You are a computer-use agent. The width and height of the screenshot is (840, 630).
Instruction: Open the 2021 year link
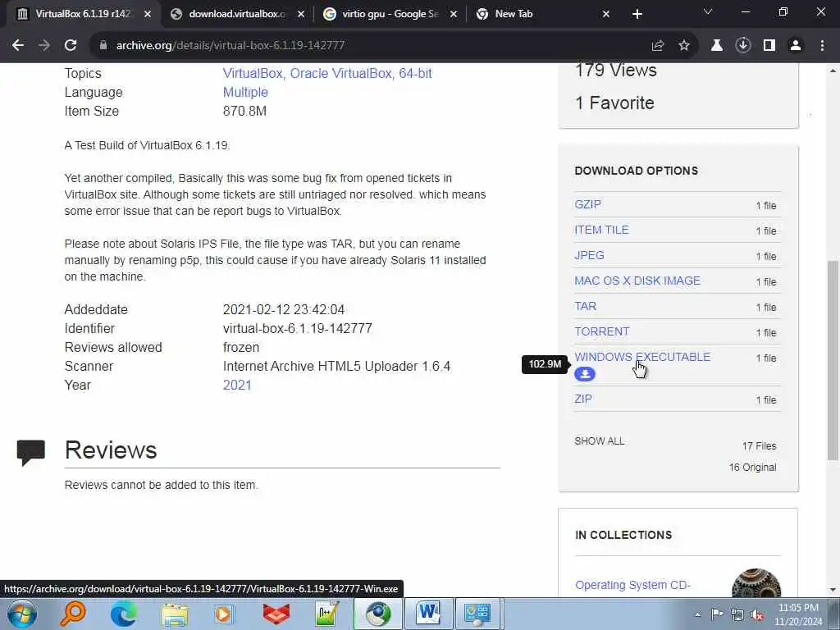point(237,386)
